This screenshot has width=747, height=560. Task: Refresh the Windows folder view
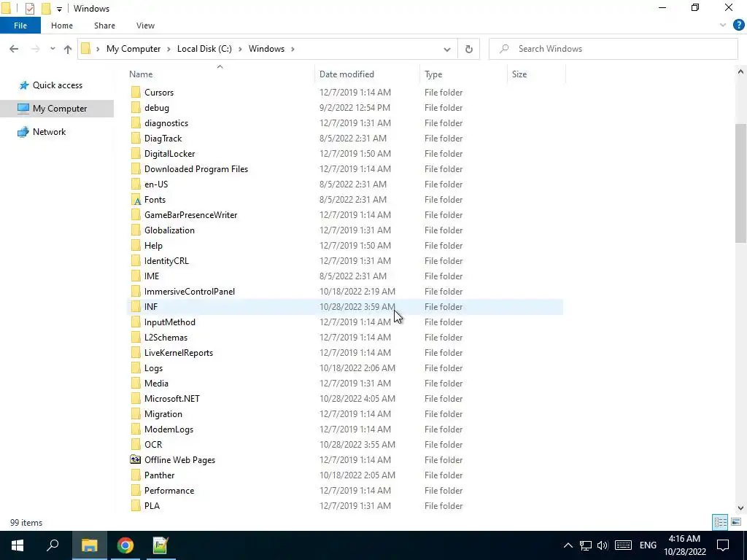click(x=469, y=49)
